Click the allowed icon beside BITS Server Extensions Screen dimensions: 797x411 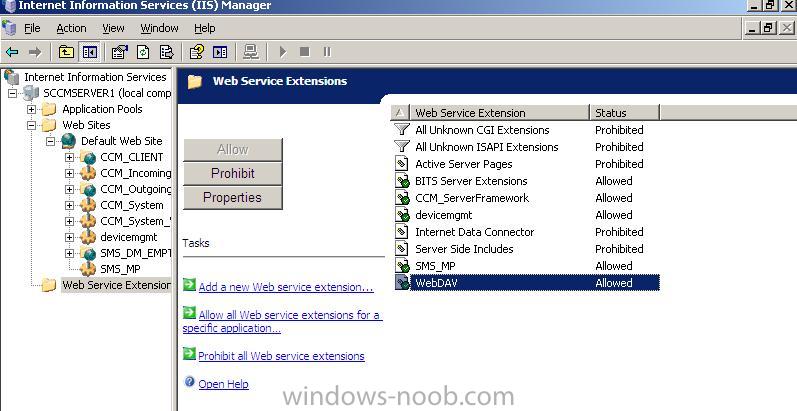[x=402, y=181]
